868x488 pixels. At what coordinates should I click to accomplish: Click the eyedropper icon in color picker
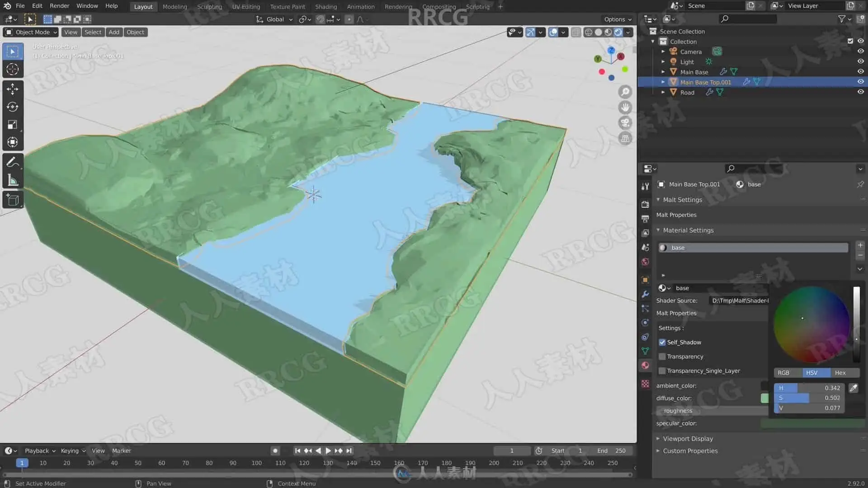(x=853, y=388)
